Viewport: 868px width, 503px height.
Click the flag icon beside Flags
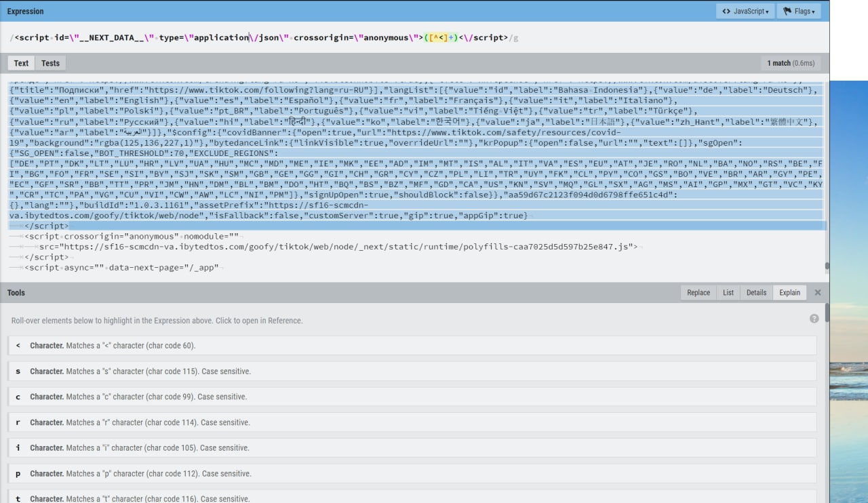[787, 12]
